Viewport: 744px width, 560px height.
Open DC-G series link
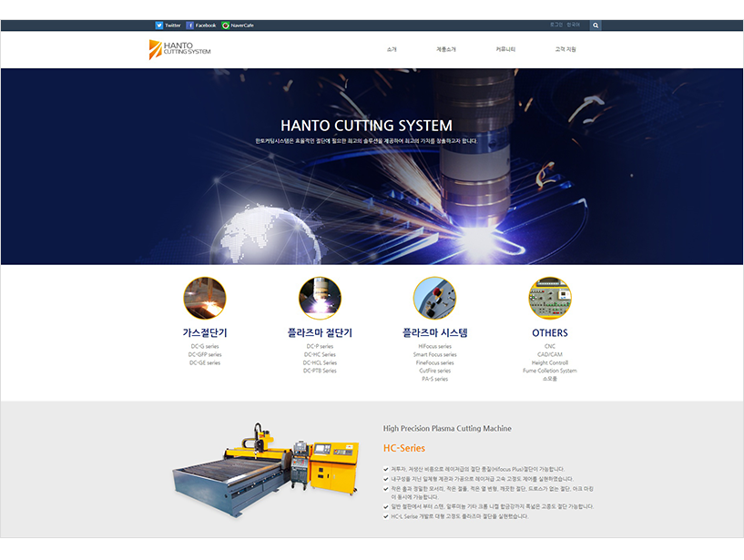pyautogui.click(x=205, y=346)
